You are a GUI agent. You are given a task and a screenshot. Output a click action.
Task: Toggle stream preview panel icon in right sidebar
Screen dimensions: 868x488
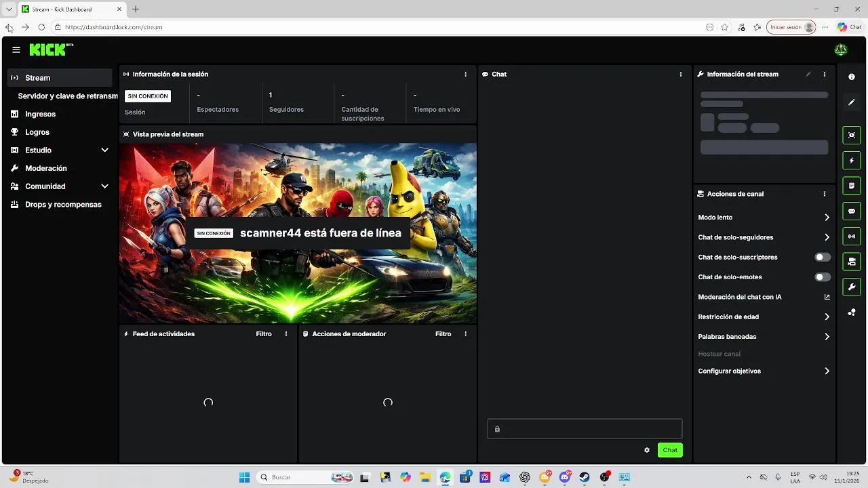coord(852,135)
